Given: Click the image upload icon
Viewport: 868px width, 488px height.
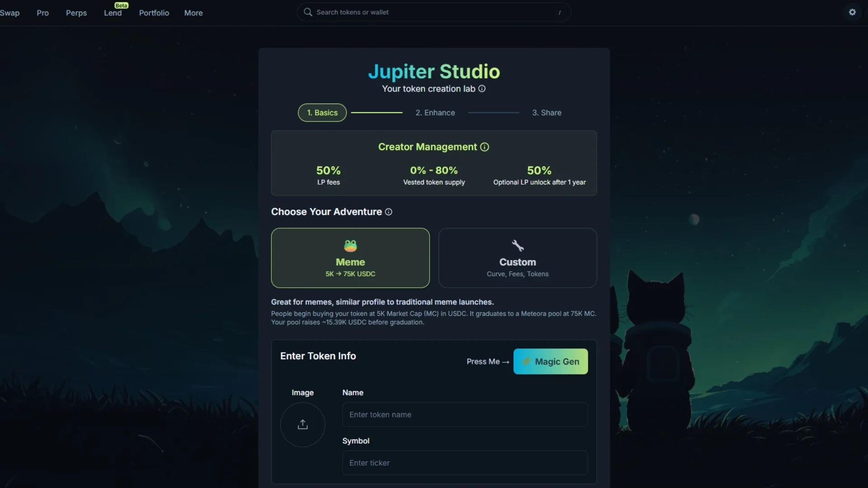Looking at the screenshot, I should click(x=303, y=424).
